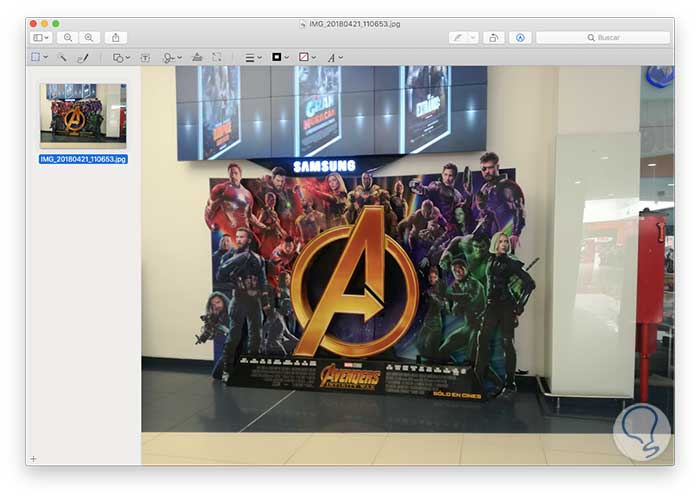Image resolution: width=700 pixels, height=499 pixels.
Task: Expand the line style dropdown arrow
Action: tap(259, 58)
